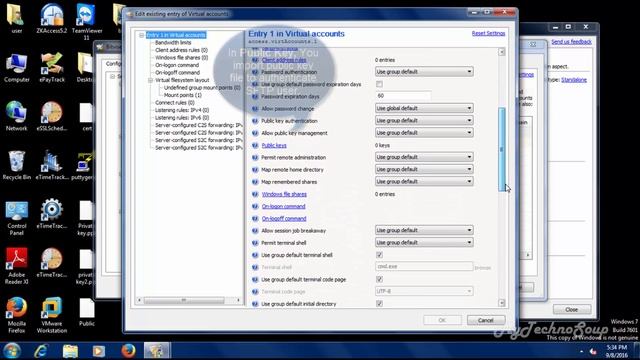Viewport: 640px width, 360px height.
Task: Click help icon beside Permit terminal shell
Action: tap(255, 243)
